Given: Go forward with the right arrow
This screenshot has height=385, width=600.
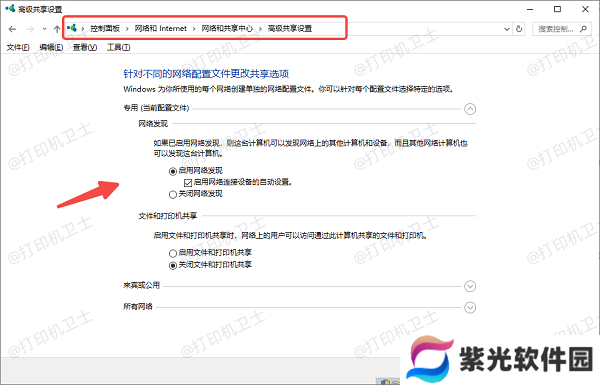Looking at the screenshot, I should pyautogui.click(x=30, y=29).
